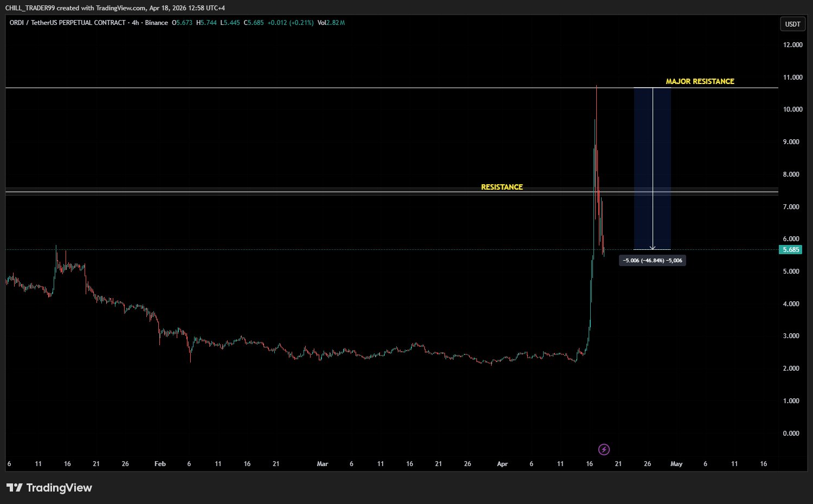Click the TradingView logo icon
The width and height of the screenshot is (813, 504).
click(x=15, y=488)
